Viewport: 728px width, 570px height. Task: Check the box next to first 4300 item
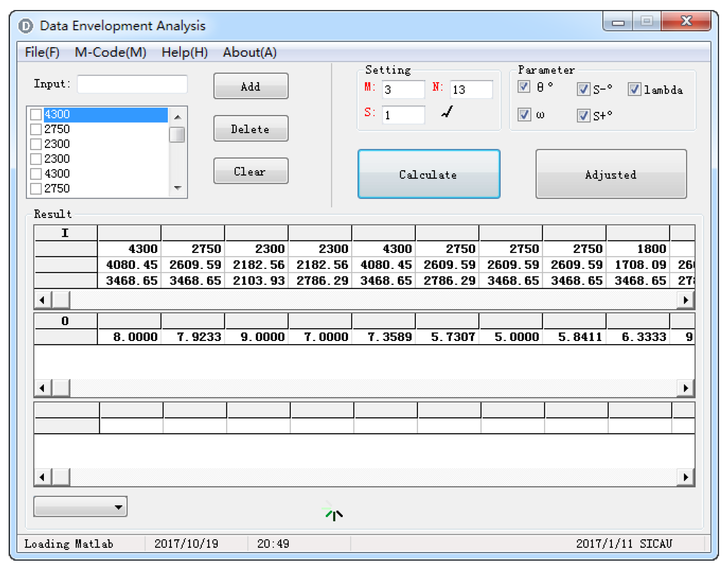click(x=36, y=114)
